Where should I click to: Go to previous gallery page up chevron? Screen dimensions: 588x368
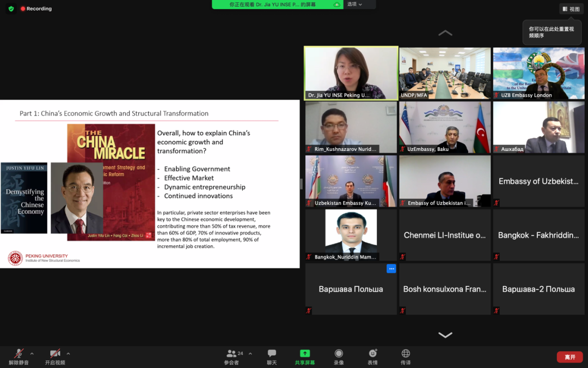coord(445,33)
